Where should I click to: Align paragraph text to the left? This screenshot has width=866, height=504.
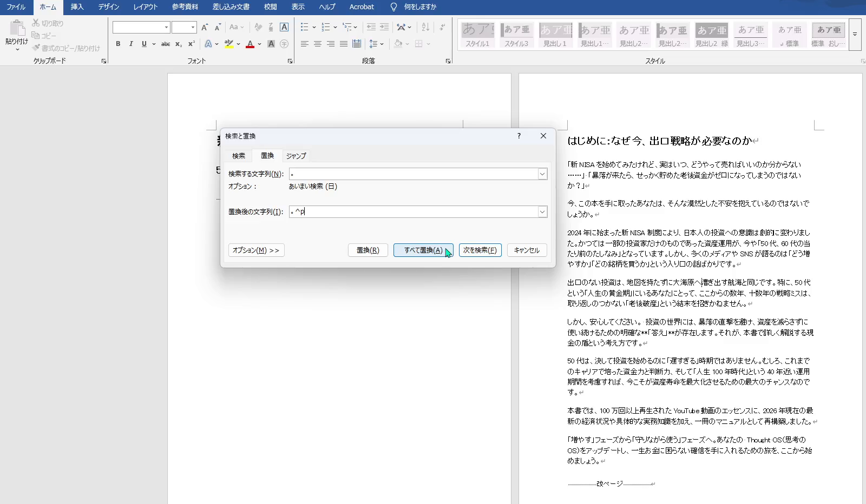(305, 44)
